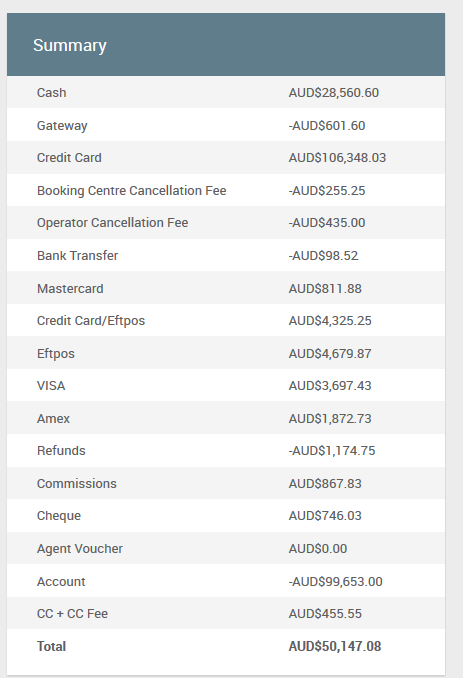Click the Operator Cancellation Fee label
This screenshot has height=678, width=463.
tap(112, 223)
